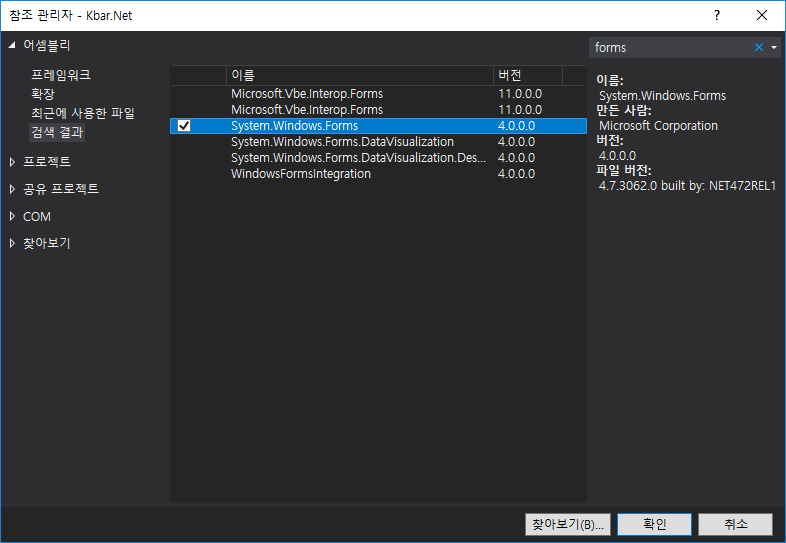Uncheck the System.Windows.Forms checkbox
Image resolution: width=786 pixels, height=543 pixels.
click(184, 125)
